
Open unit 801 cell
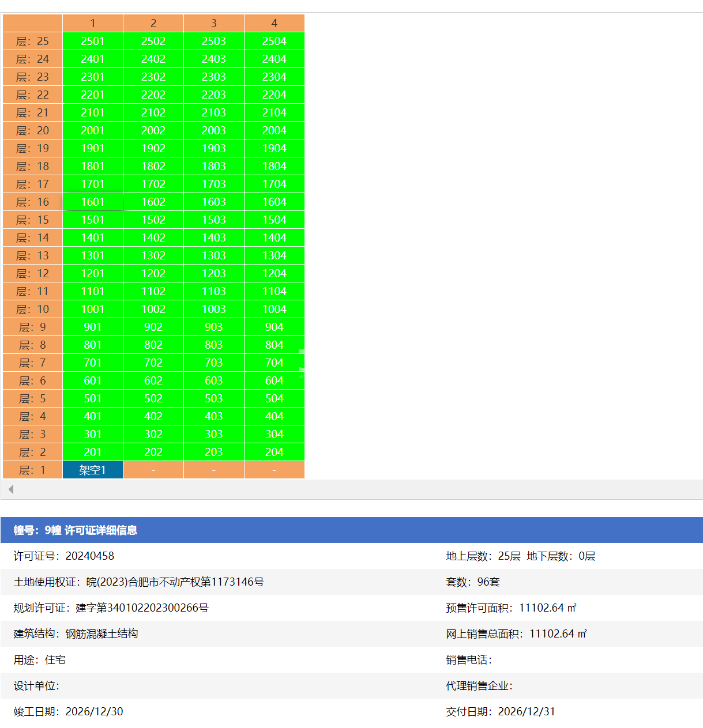coord(93,345)
